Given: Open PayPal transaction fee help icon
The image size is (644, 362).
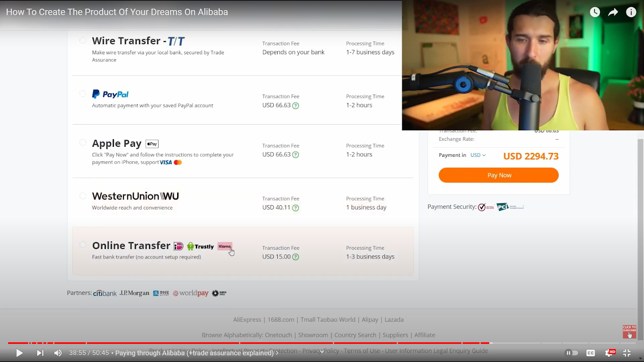Looking at the screenshot, I should 295,106.
